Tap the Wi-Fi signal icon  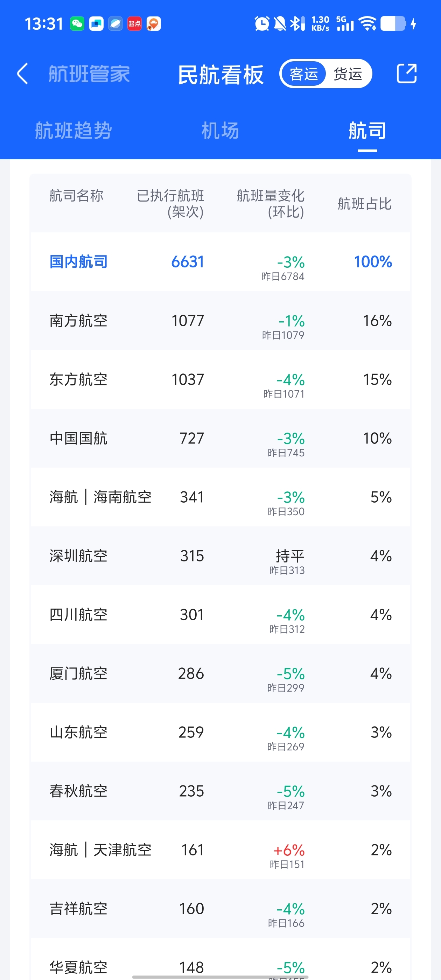[368, 24]
